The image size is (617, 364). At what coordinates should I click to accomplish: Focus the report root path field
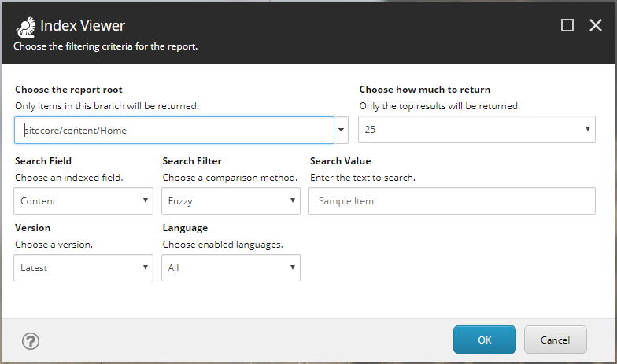174,131
